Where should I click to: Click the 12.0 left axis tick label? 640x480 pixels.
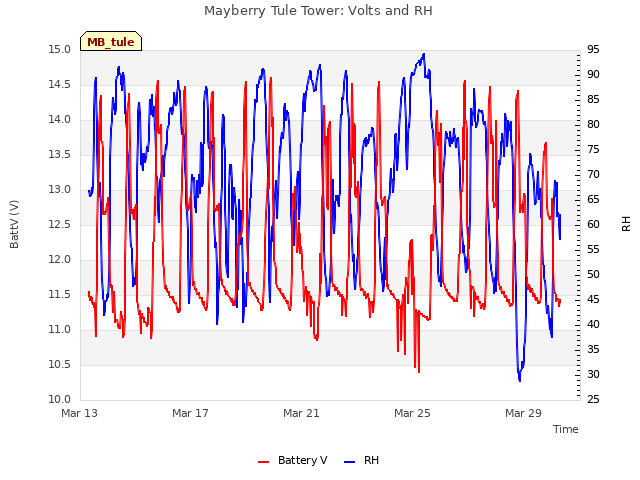pos(60,260)
